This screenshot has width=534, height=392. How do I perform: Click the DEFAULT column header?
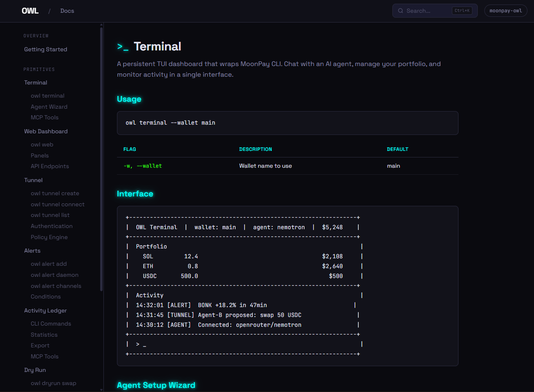point(397,149)
